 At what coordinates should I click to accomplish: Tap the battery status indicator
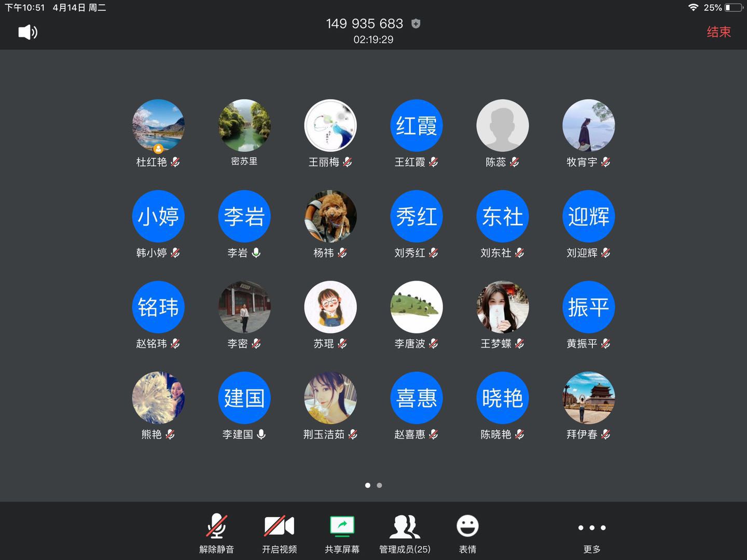point(734,8)
